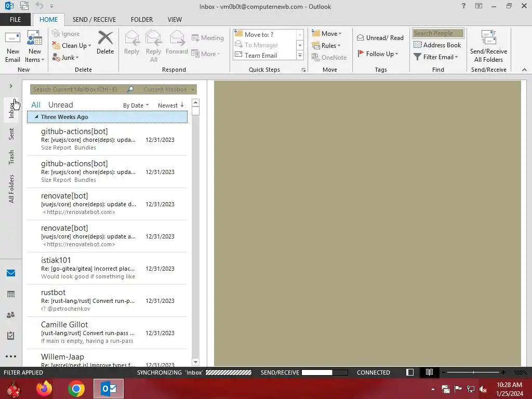
Task: Open the New Items menu
Action: coord(35,46)
